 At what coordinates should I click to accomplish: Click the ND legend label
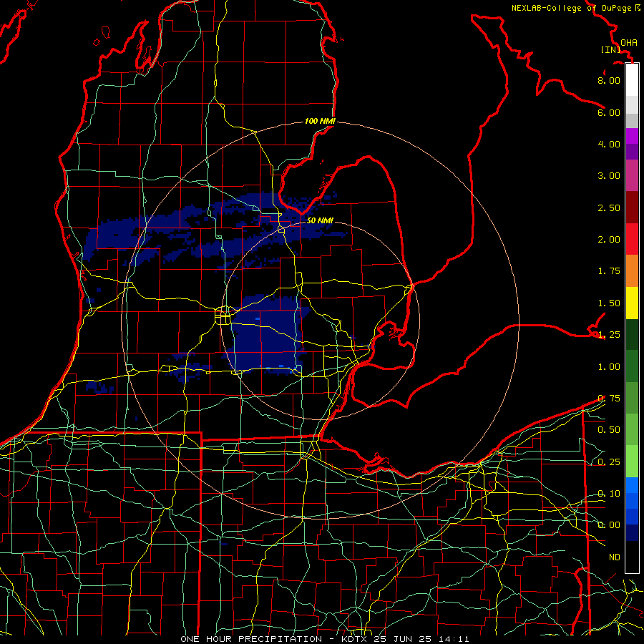coord(615,557)
